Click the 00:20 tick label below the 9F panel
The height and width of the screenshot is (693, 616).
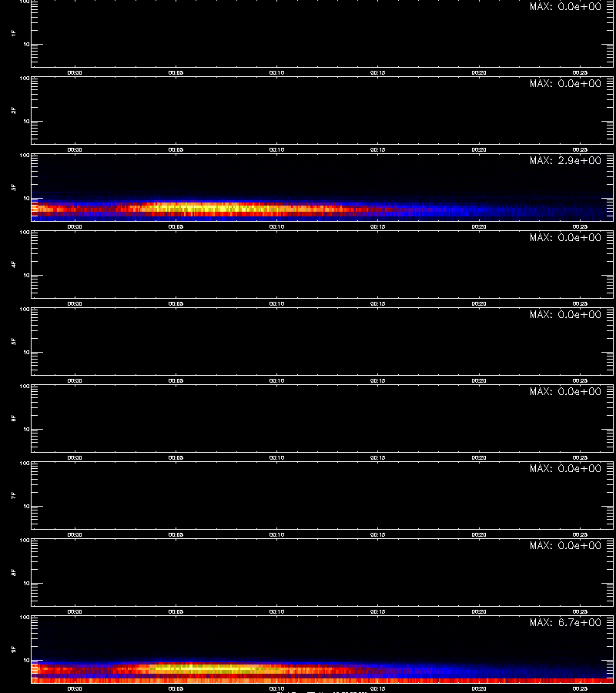point(479,688)
